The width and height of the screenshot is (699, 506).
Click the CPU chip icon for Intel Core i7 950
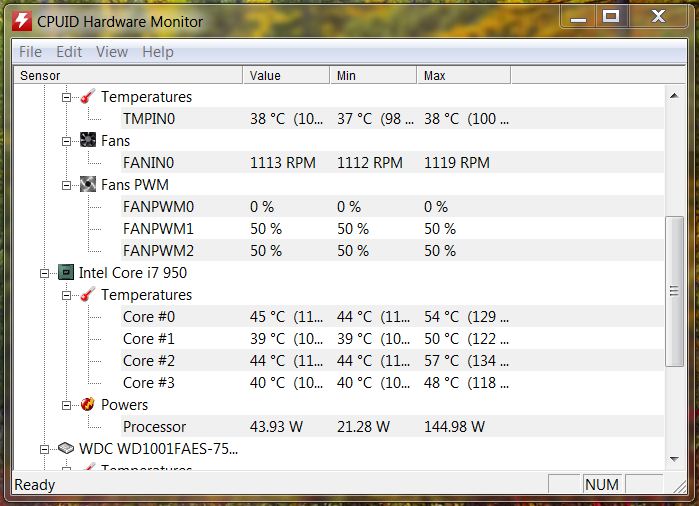(x=66, y=272)
